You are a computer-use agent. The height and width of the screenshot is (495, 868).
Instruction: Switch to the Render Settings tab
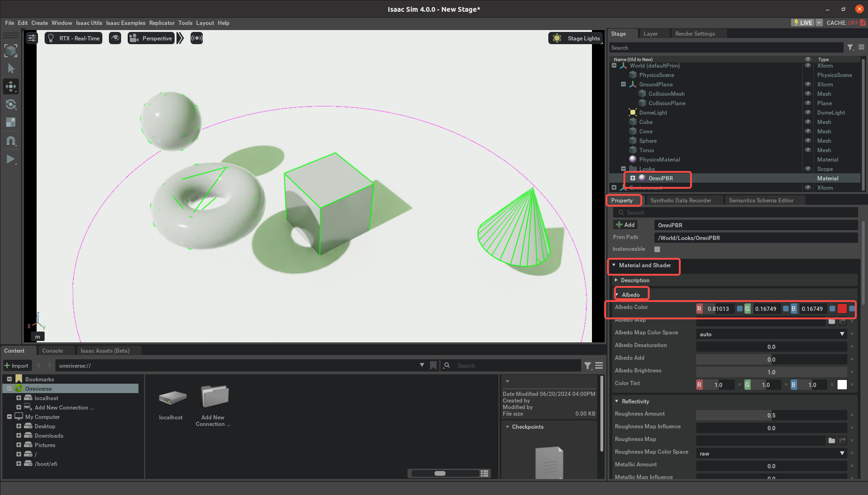click(x=695, y=33)
